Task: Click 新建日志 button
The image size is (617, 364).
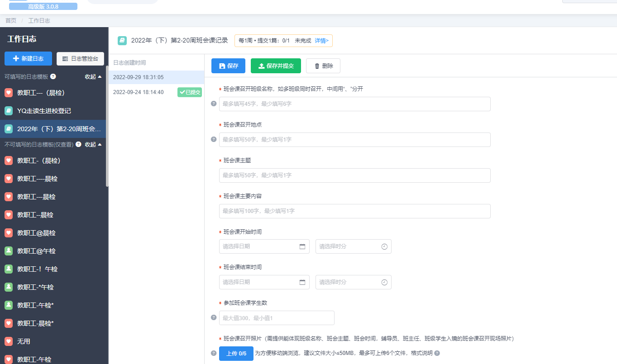Action: (28, 59)
